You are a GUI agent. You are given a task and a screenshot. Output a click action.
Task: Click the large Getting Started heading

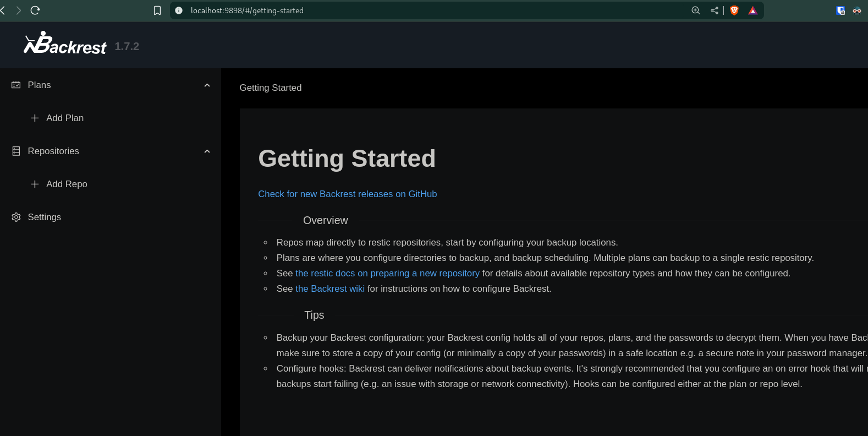point(347,159)
